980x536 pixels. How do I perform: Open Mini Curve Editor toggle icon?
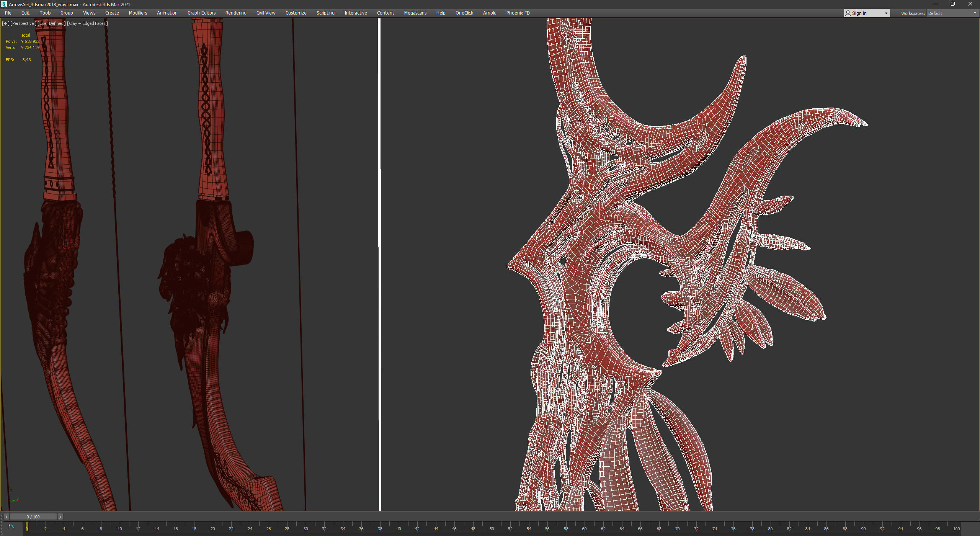click(11, 526)
